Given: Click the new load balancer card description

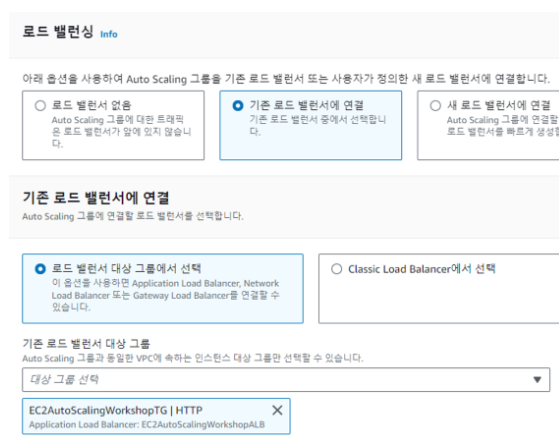Looking at the screenshot, I should 503,126.
